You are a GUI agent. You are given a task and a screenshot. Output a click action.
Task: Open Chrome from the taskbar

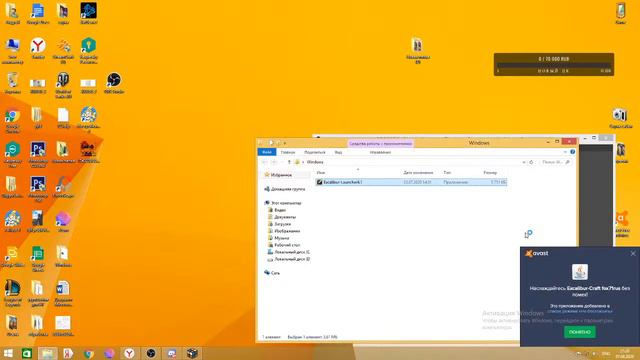pyautogui.click(x=89, y=353)
